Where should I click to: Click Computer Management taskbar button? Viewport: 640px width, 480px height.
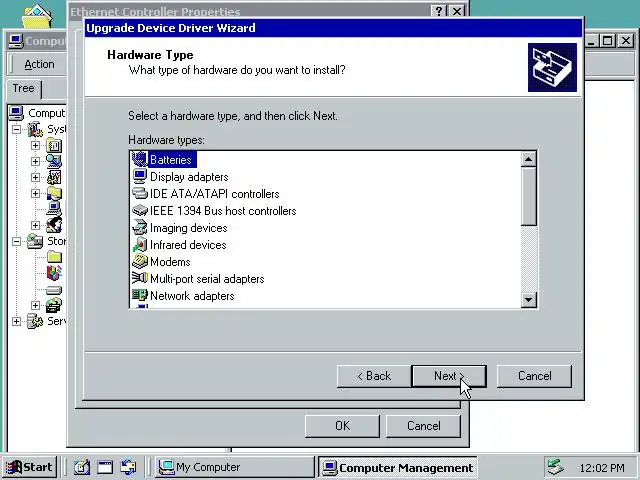[398, 467]
